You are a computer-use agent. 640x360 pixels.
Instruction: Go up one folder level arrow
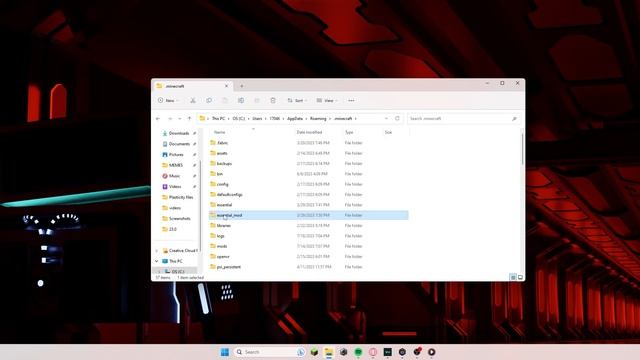(189, 118)
